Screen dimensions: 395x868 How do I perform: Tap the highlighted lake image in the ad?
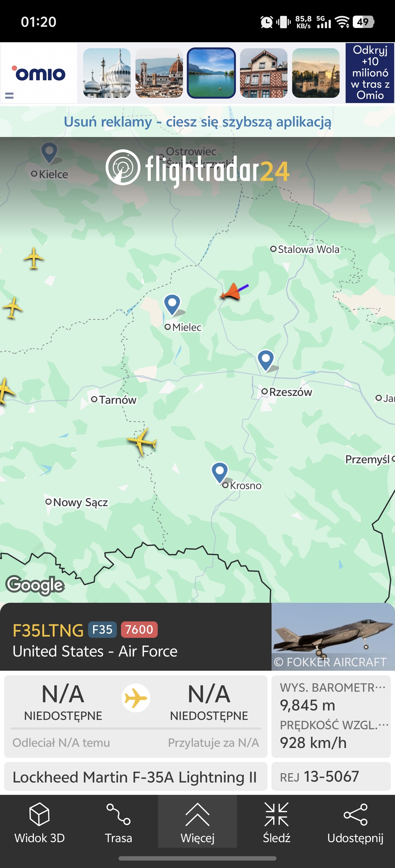pos(211,73)
